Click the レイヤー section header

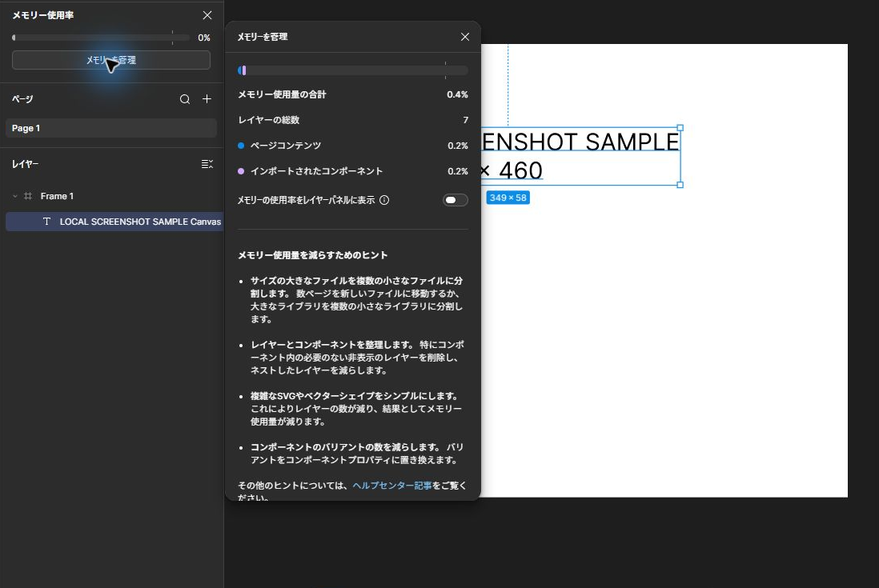tap(26, 164)
